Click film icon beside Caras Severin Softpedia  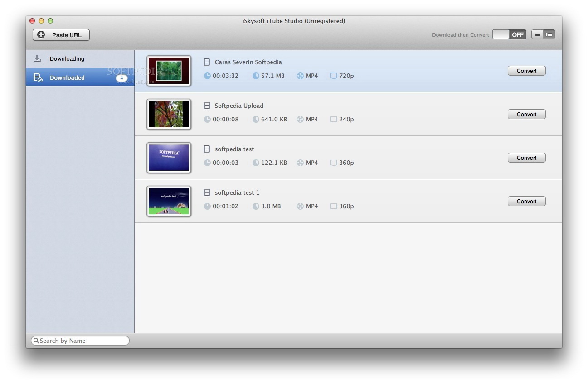pyautogui.click(x=207, y=62)
